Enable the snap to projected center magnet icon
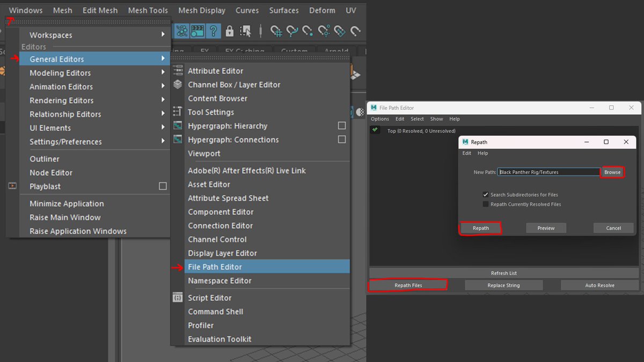The width and height of the screenshot is (644, 362). [324, 31]
